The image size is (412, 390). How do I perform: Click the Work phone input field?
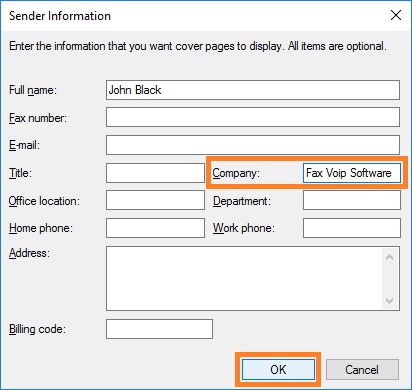click(352, 228)
